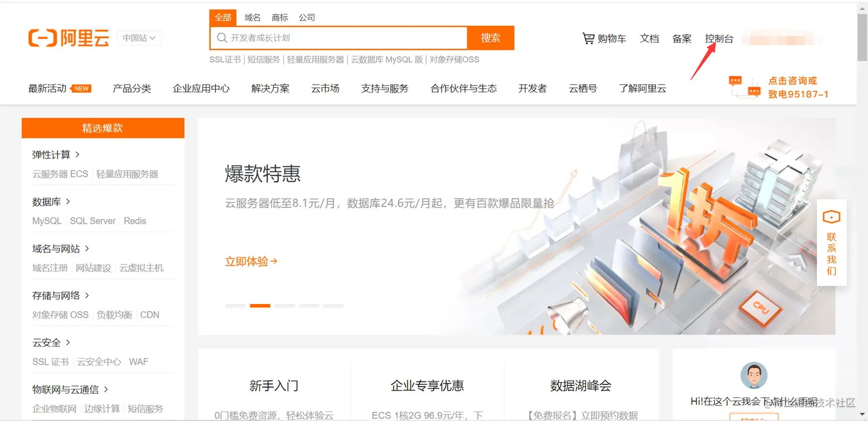Click the consultation chat bubbles icon
Viewport: 868px width, 421px height.
point(745,87)
